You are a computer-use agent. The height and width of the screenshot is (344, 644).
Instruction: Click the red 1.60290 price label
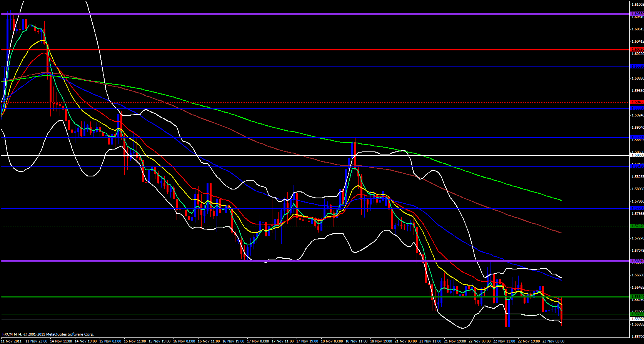[637, 50]
